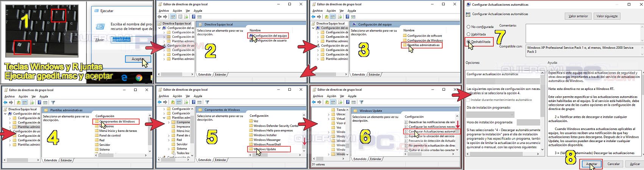Click Filter funnel icon in step 6 toolbar
Screen dimensions: 644x170
coord(361,102)
